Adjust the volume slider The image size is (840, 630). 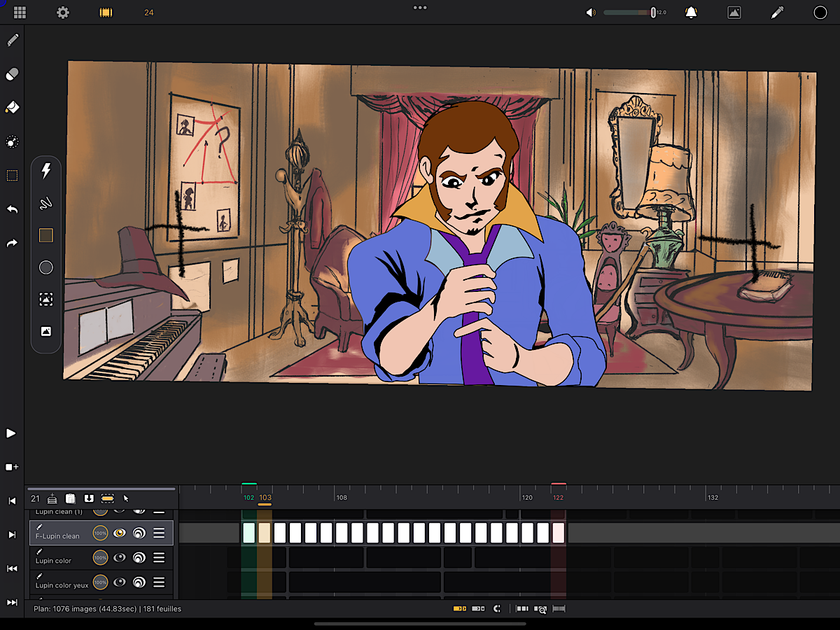click(x=629, y=13)
